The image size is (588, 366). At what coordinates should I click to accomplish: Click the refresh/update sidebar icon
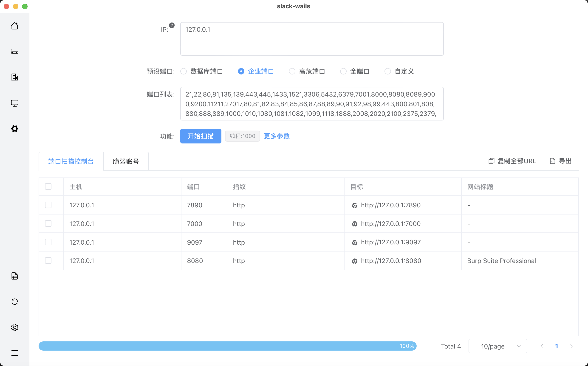pyautogui.click(x=14, y=302)
